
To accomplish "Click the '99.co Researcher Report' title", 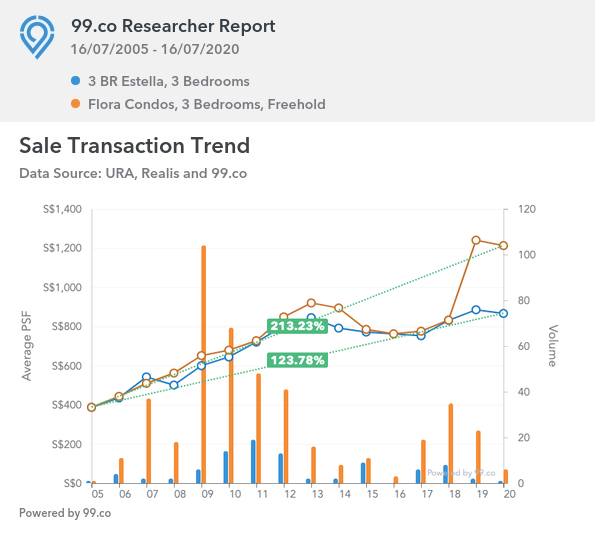I will (173, 27).
